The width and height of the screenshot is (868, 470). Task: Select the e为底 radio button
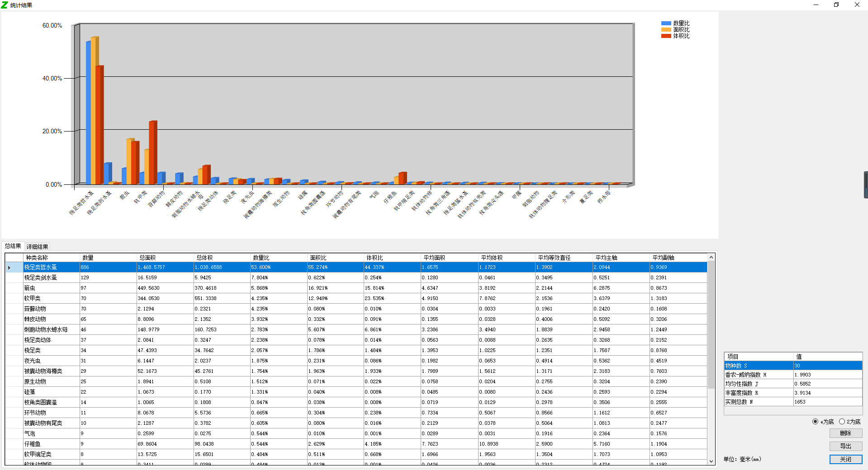pos(815,422)
